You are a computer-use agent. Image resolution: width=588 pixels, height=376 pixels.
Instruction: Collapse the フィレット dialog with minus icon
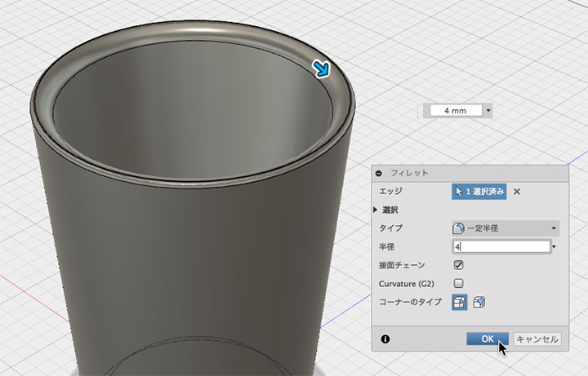[x=379, y=173]
